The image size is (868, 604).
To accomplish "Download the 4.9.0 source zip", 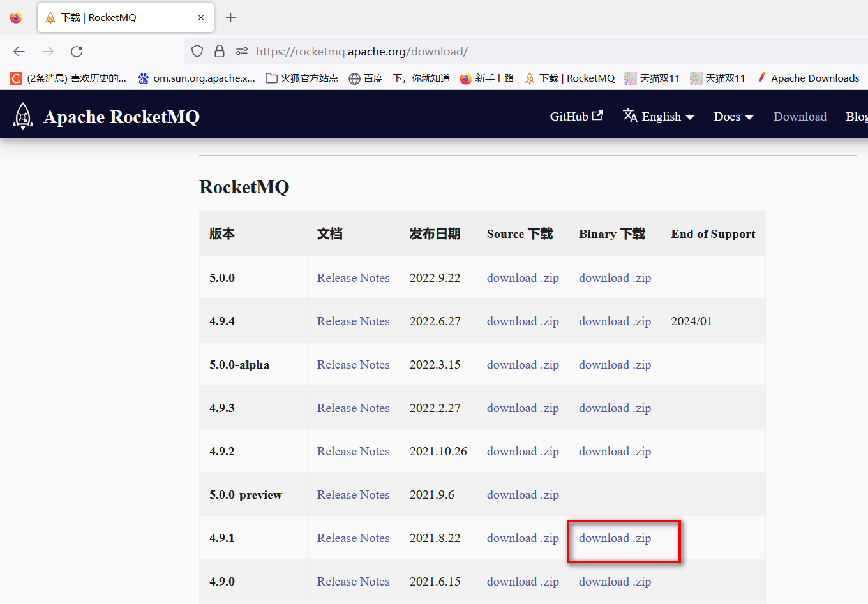I will (x=523, y=582).
